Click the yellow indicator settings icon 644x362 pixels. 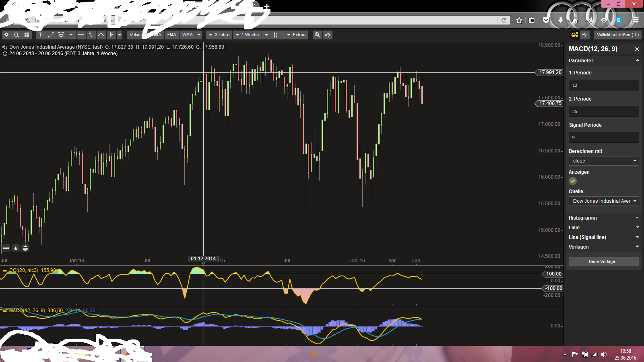point(575,35)
